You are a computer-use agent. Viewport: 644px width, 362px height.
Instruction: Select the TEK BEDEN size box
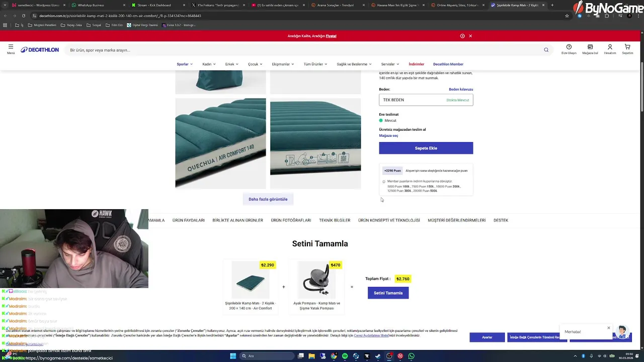[x=426, y=100]
